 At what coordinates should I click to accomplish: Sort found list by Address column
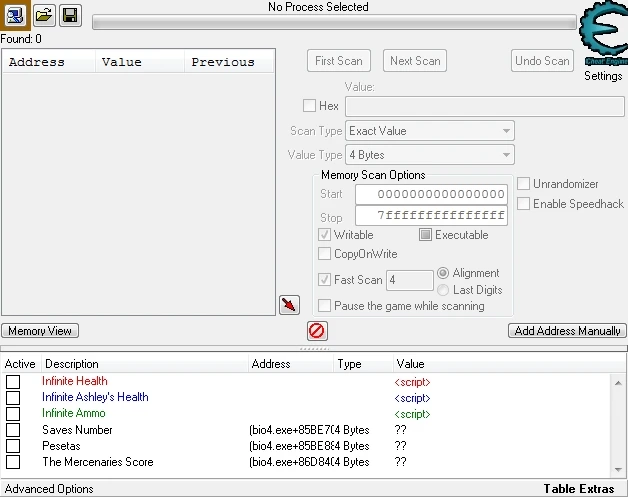click(x=49, y=62)
